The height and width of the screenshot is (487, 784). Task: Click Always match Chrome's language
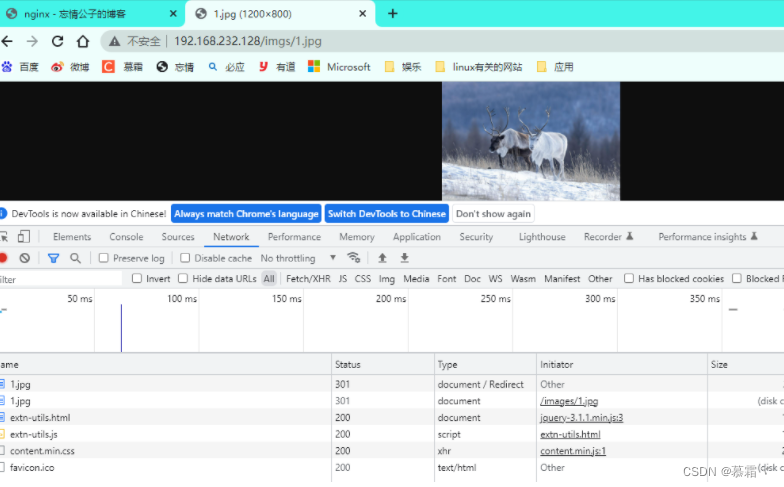pyautogui.click(x=246, y=214)
